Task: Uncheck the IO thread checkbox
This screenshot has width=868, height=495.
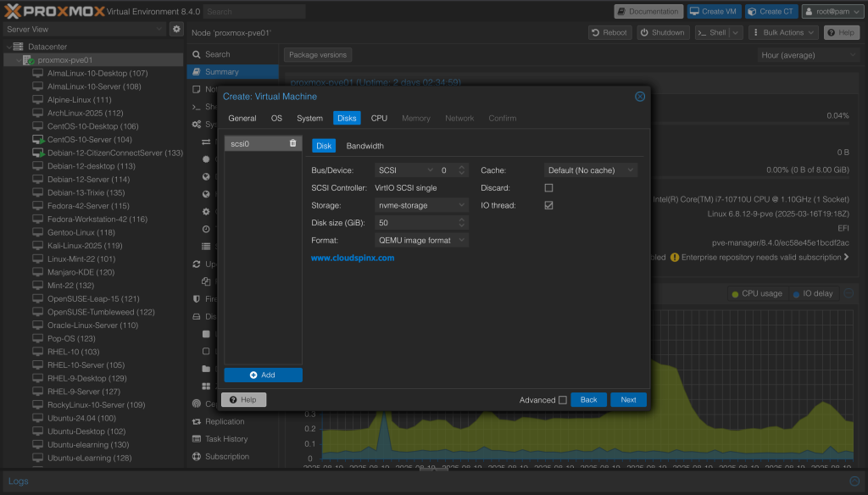Action: [548, 205]
